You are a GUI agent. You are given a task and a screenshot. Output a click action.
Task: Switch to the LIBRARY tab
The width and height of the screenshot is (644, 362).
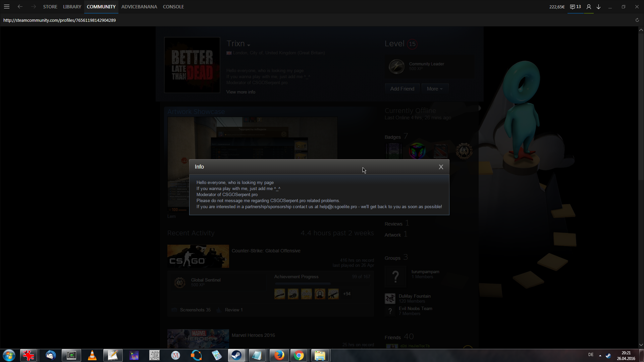tap(72, 7)
